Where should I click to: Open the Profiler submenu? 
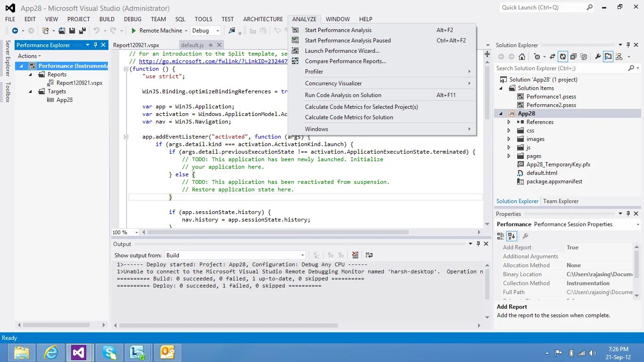(x=382, y=72)
